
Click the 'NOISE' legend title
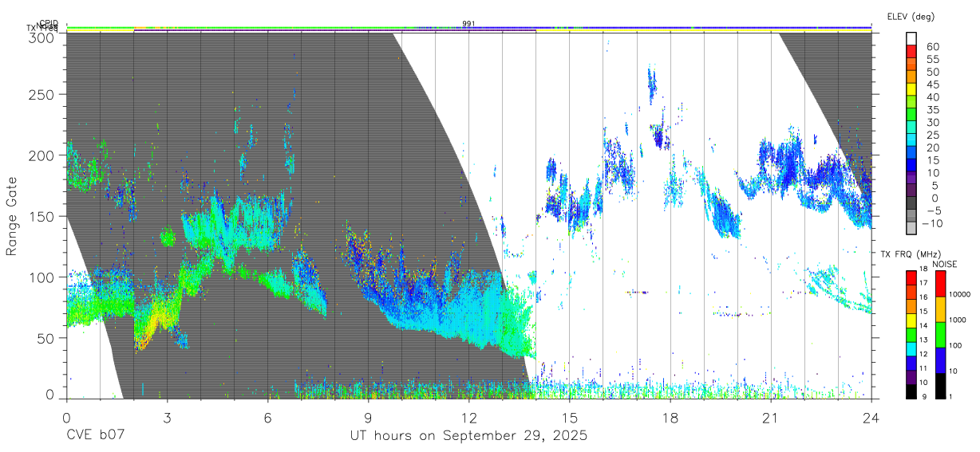[946, 264]
